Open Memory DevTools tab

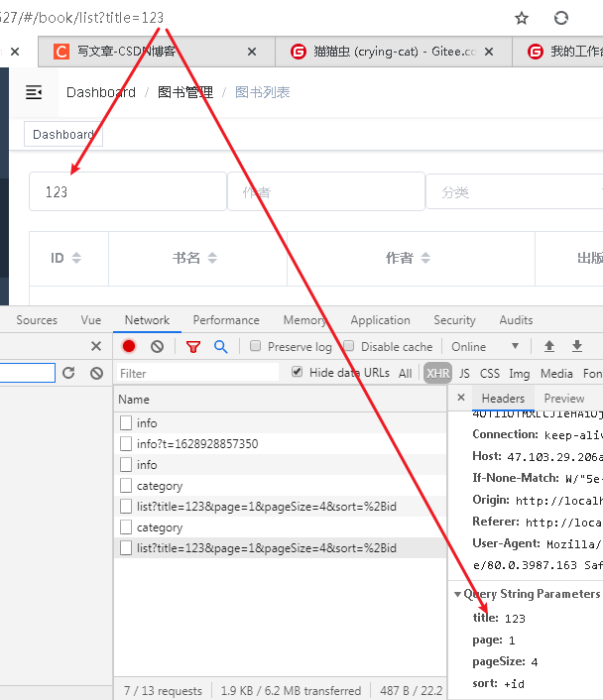tap(304, 320)
